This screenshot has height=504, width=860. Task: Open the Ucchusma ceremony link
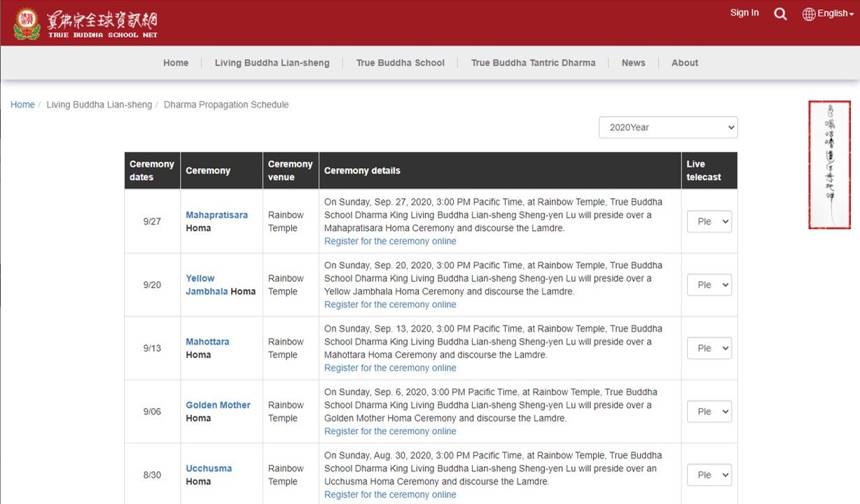point(209,469)
